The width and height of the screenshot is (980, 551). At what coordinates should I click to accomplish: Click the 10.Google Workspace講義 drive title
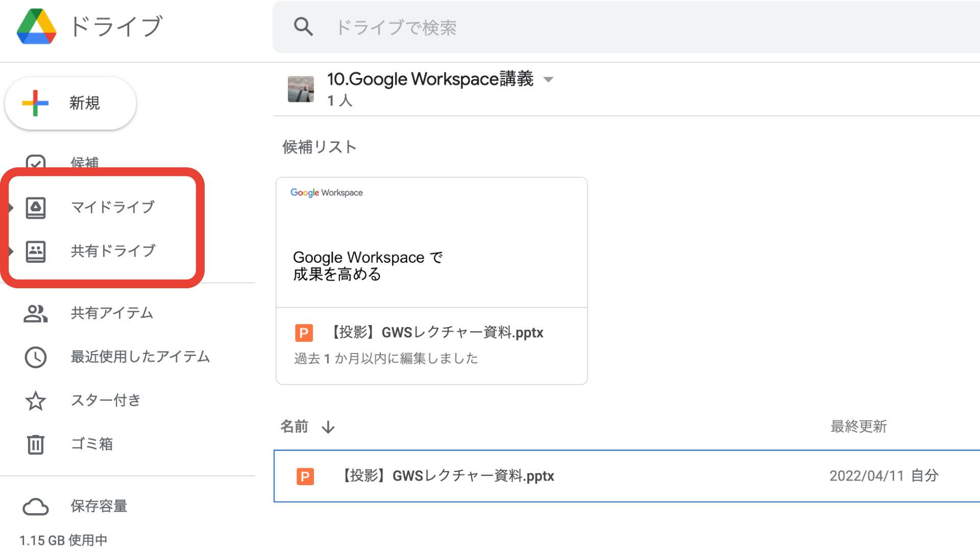(x=430, y=79)
